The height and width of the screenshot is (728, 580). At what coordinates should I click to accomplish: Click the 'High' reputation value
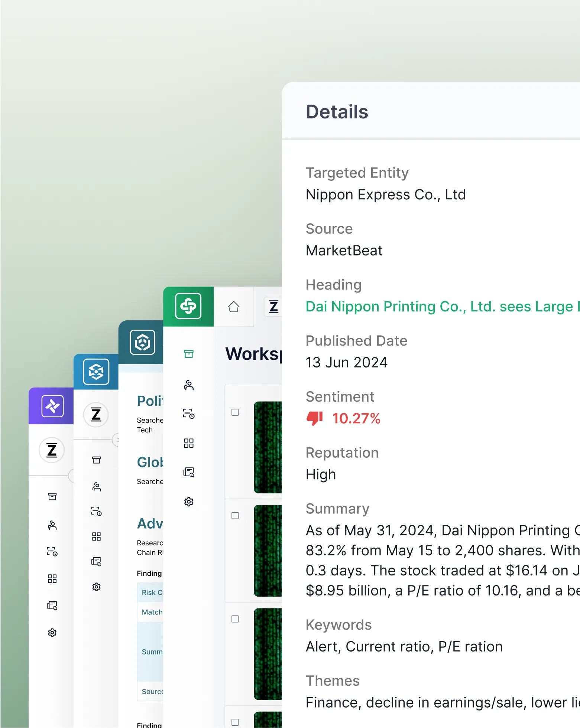click(321, 474)
